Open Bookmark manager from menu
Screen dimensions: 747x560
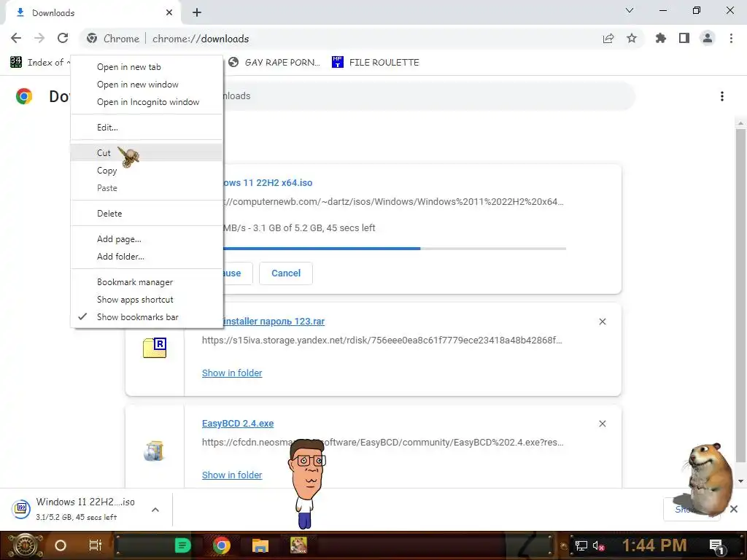146,282
